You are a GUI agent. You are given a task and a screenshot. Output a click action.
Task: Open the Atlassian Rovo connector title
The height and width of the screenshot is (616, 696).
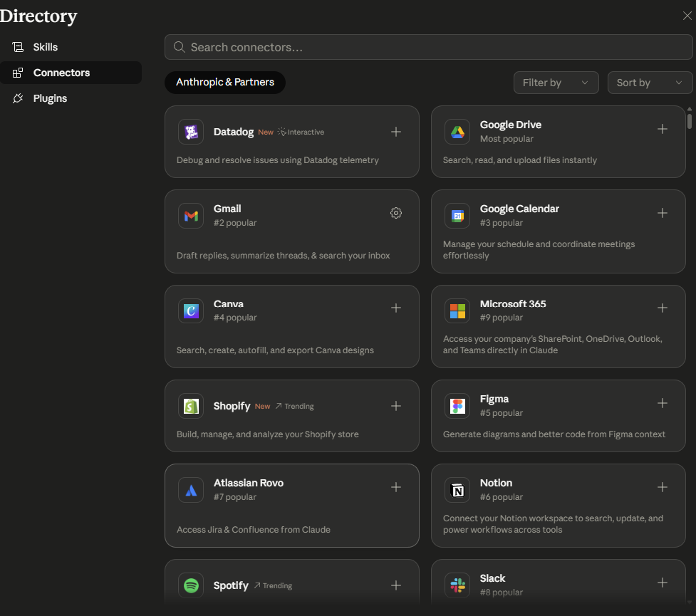pyautogui.click(x=248, y=483)
